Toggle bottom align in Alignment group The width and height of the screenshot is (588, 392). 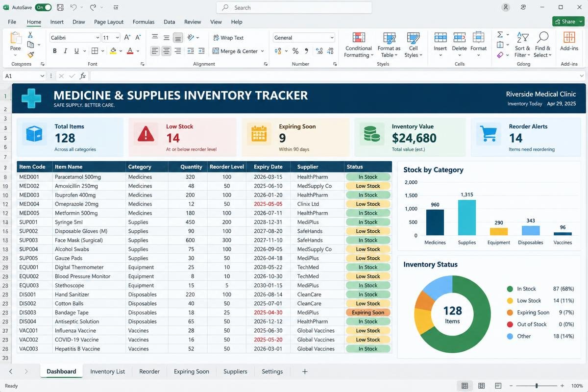(178, 37)
